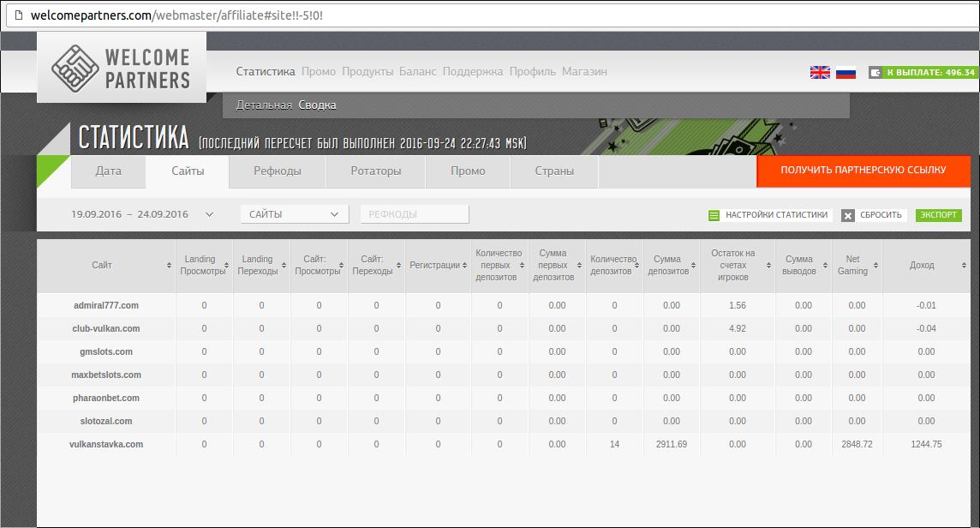Open the date range 19.09.2016 – 24.09.2016 dropdown
This screenshot has height=528, width=980.
[142, 214]
